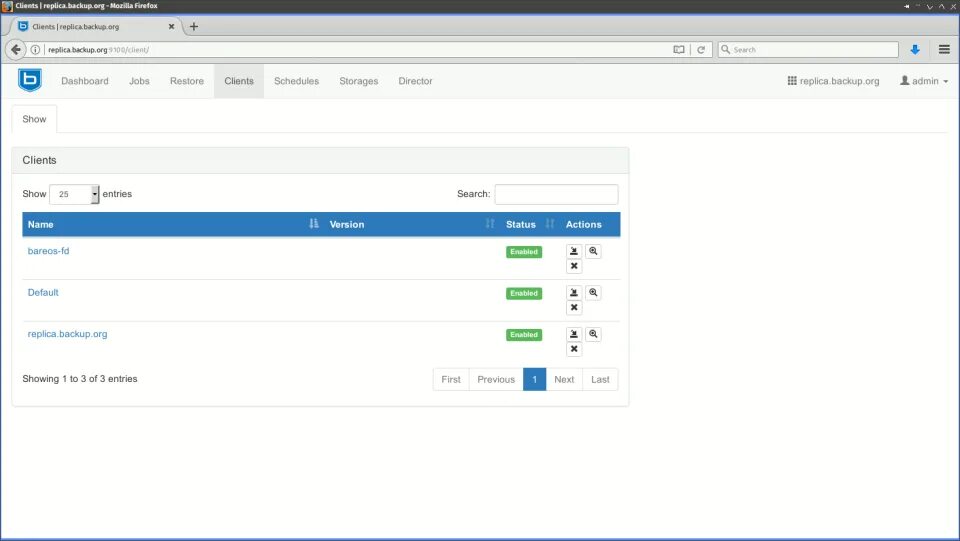Open the Storages menu
960x541 pixels.
(359, 81)
